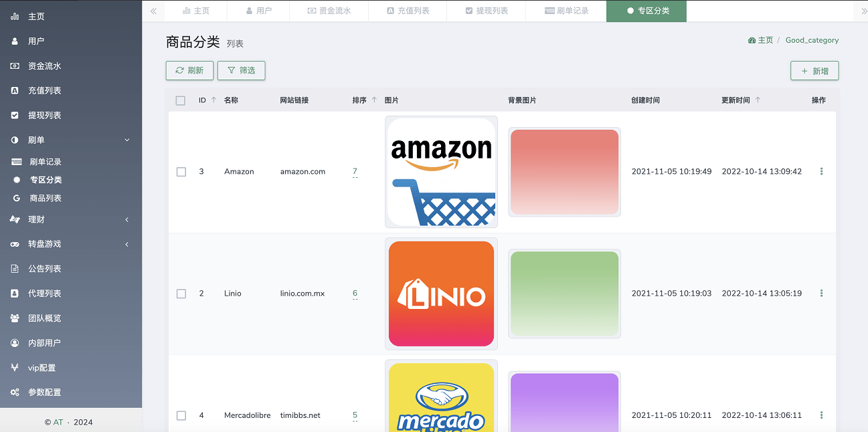Click the 主页 dashboard icon in sidebar
This screenshot has height=432, width=868.
coord(15,17)
